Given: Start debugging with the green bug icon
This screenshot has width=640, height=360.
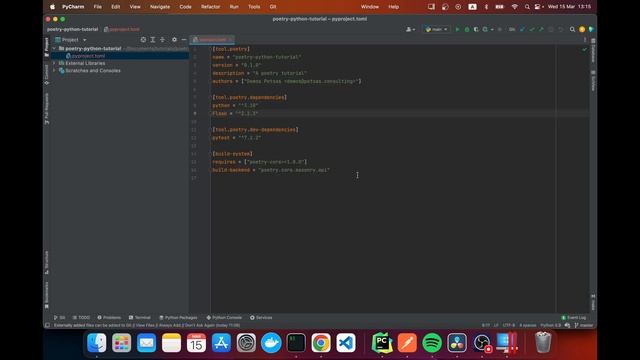Looking at the screenshot, I should [x=467, y=29].
